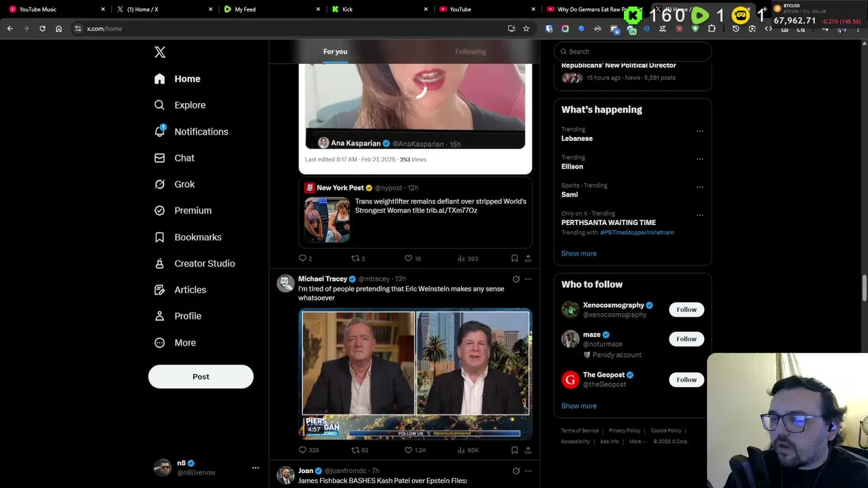Open Chat in the sidebar
The image size is (868, 488).
pos(174,158)
